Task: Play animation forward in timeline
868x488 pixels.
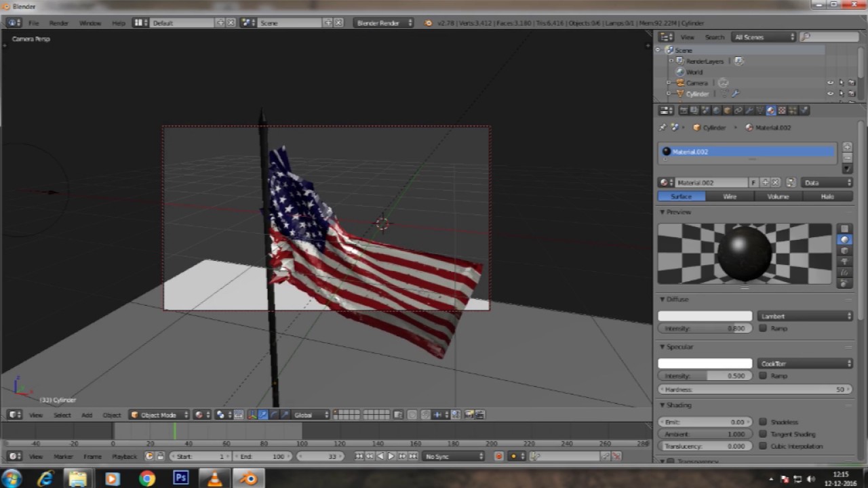Action: [x=391, y=456]
